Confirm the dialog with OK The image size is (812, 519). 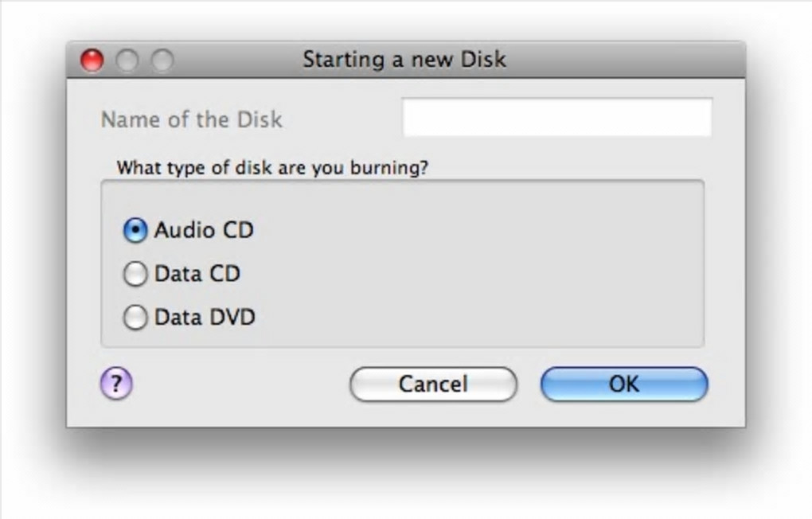point(623,384)
